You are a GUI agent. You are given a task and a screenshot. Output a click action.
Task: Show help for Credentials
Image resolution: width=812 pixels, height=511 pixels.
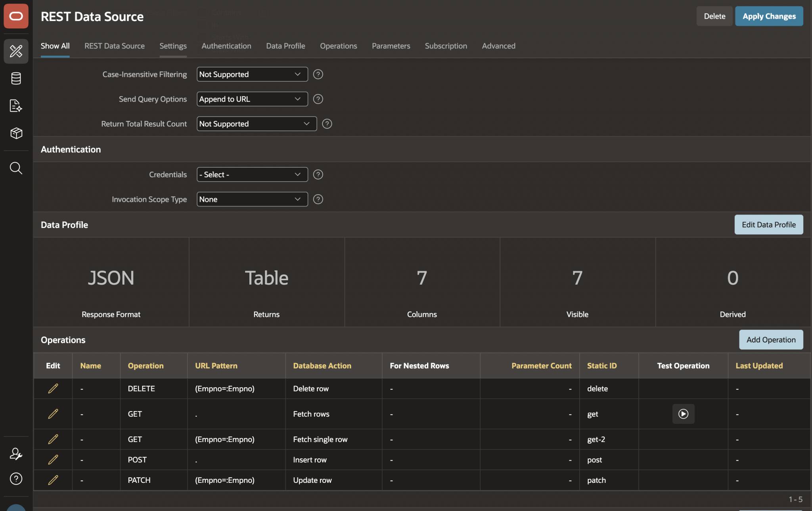pos(318,174)
